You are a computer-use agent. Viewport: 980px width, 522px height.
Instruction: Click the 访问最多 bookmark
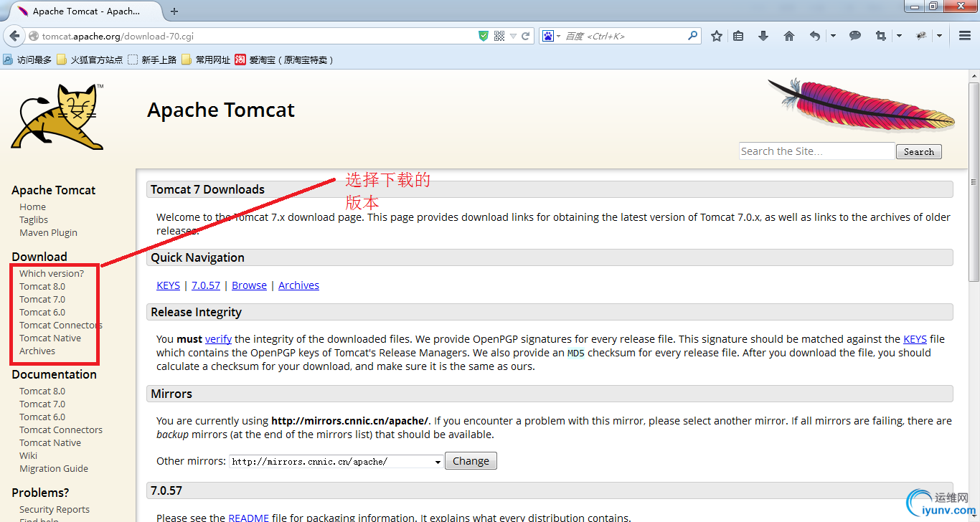click(x=27, y=60)
